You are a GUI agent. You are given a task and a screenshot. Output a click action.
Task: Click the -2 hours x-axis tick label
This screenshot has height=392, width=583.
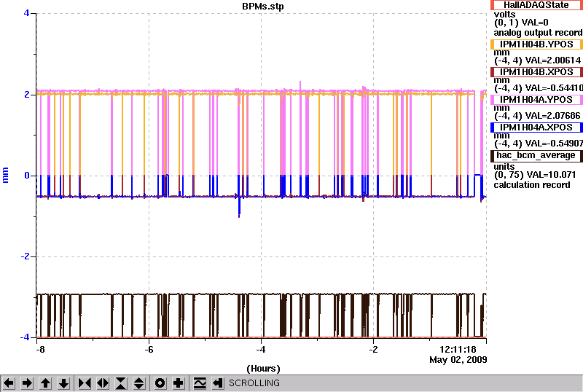click(373, 350)
